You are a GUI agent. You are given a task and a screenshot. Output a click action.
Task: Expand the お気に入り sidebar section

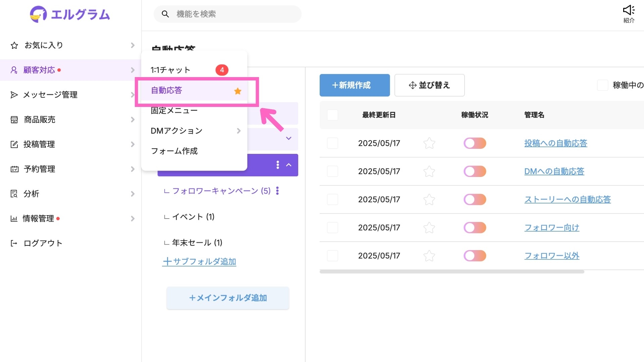132,45
